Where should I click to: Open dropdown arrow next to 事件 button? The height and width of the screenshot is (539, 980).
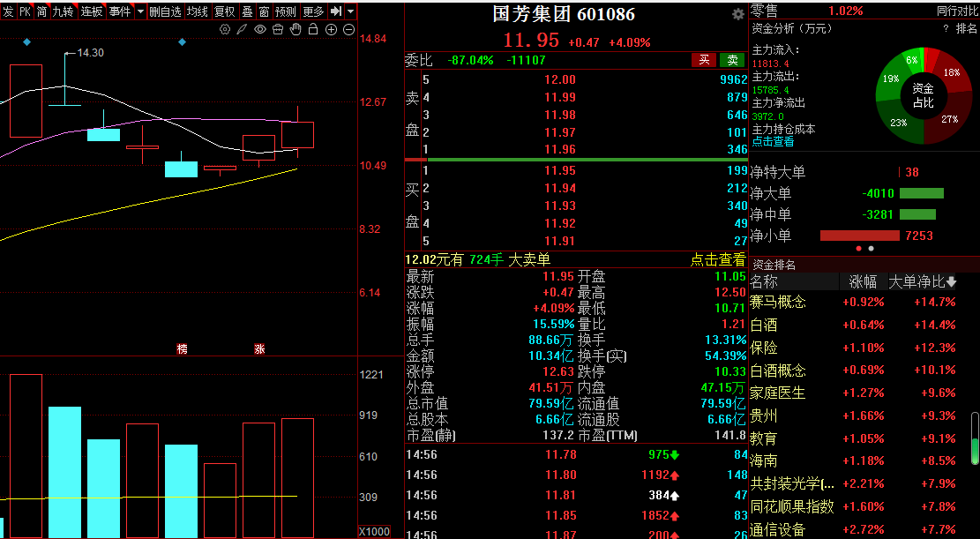[x=140, y=11]
